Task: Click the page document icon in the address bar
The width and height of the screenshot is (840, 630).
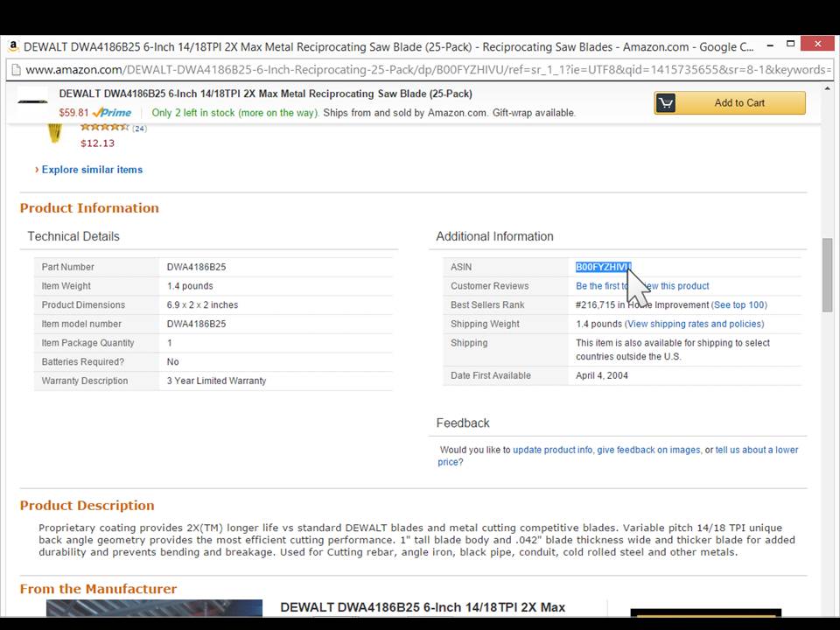Action: click(x=16, y=70)
